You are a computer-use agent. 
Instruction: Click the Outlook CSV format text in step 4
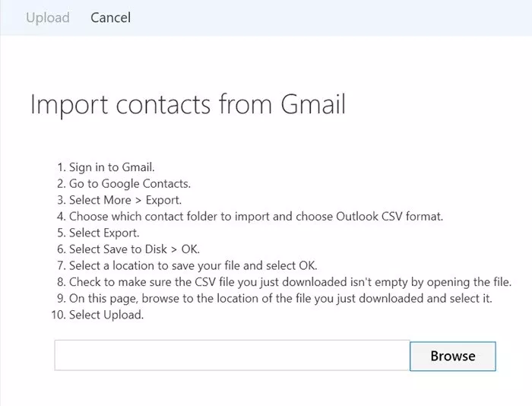(389, 216)
